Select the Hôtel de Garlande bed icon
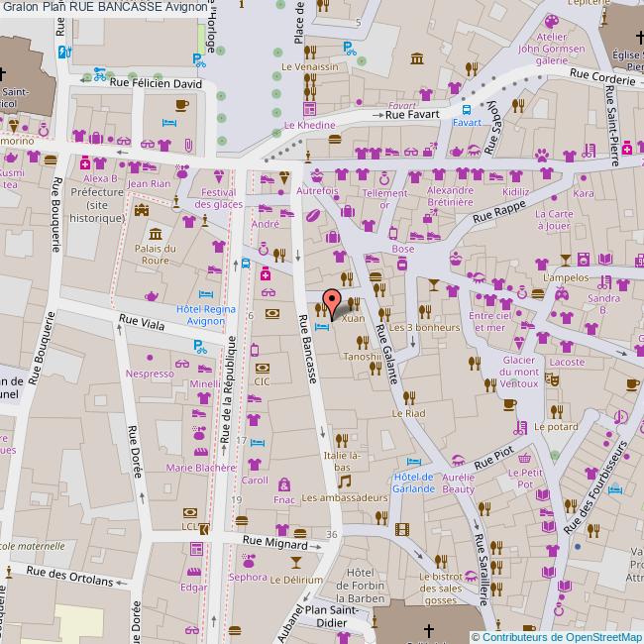Screen dimensions: 644x644 414,462
